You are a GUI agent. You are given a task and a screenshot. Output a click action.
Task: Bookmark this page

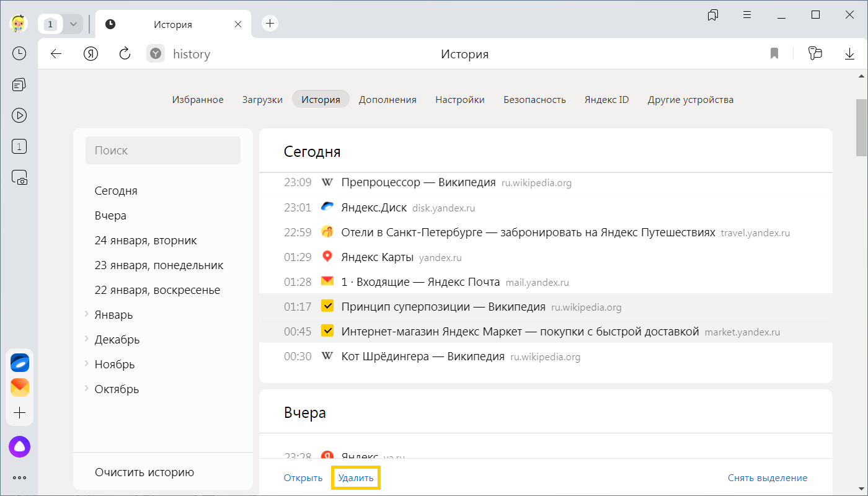(774, 54)
